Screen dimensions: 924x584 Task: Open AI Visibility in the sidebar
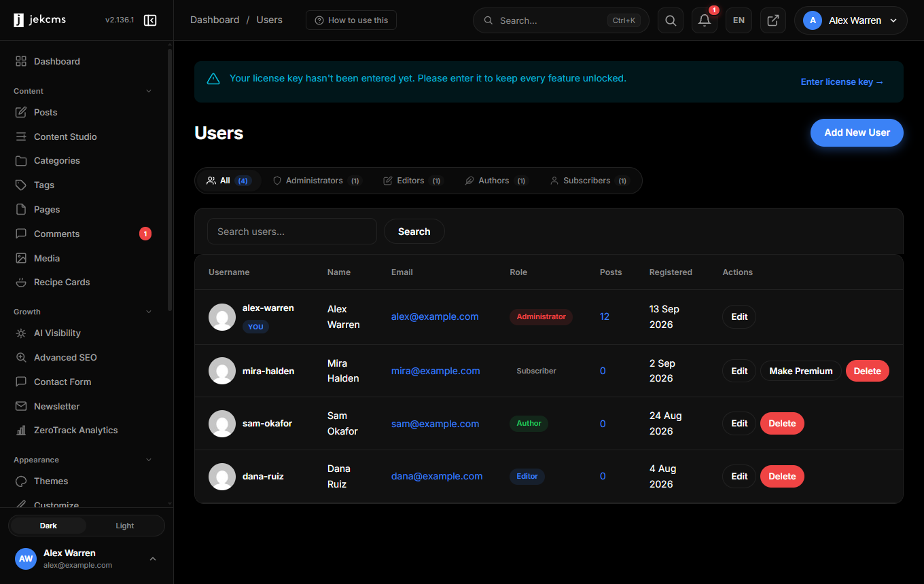coord(86,333)
